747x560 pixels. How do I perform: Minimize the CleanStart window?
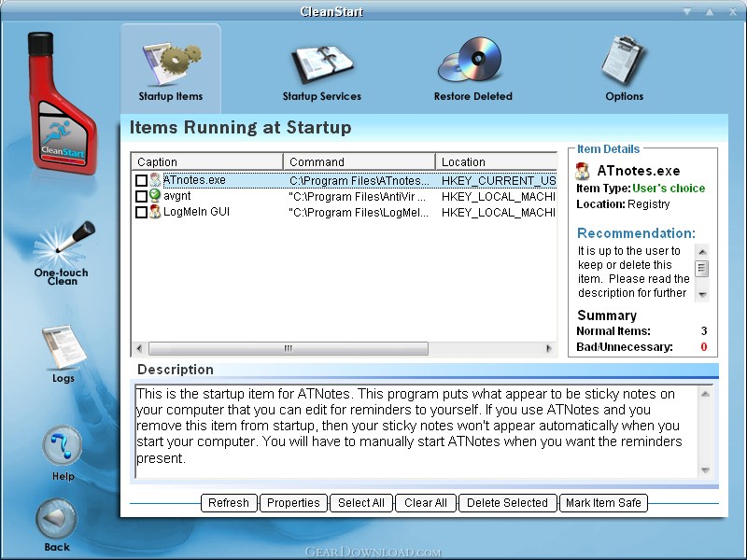[687, 11]
